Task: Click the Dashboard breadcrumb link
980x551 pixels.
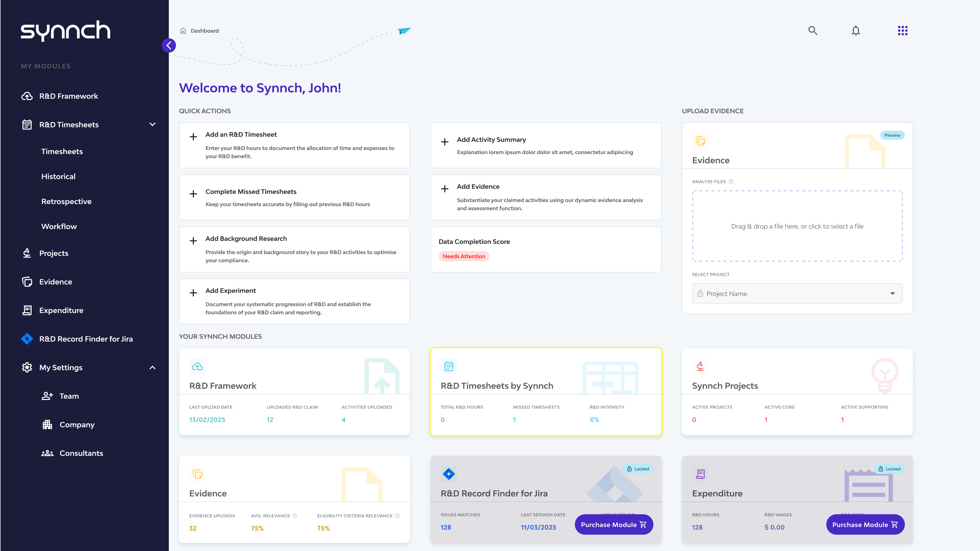Action: tap(204, 31)
